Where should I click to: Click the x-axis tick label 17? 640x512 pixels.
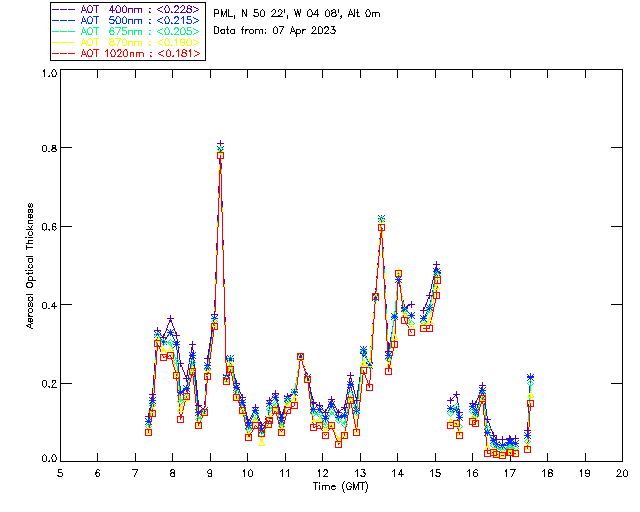click(x=510, y=473)
